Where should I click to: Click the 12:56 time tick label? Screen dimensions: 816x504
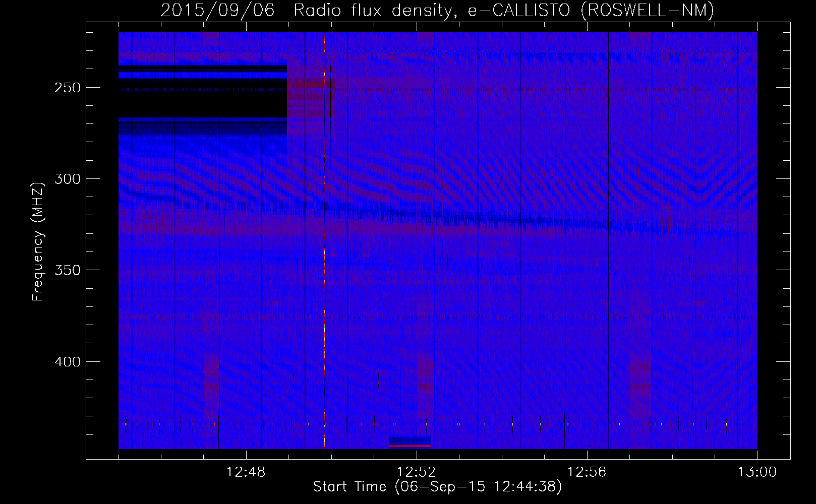[x=587, y=472]
